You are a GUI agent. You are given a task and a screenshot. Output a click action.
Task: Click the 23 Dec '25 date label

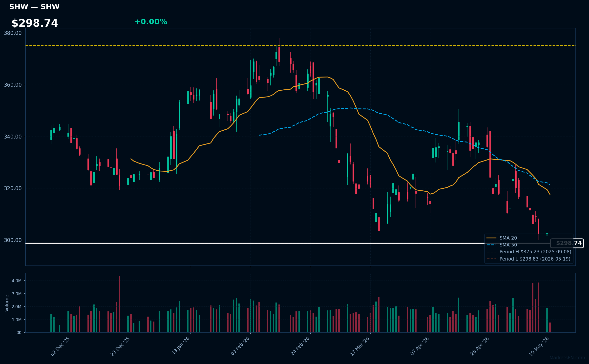coord(120,346)
